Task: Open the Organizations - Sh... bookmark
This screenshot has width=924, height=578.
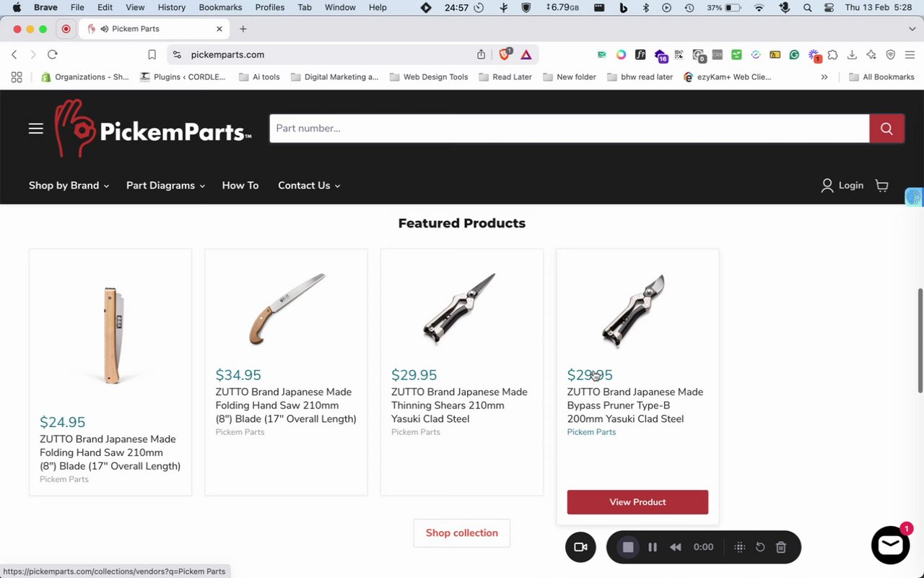Action: (x=84, y=77)
